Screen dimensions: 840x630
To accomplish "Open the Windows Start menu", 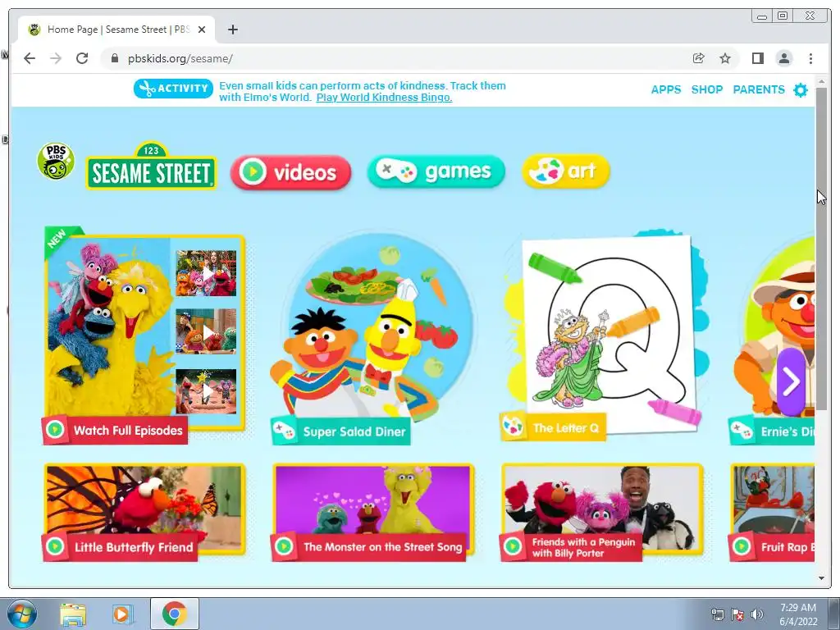I will coord(22,614).
